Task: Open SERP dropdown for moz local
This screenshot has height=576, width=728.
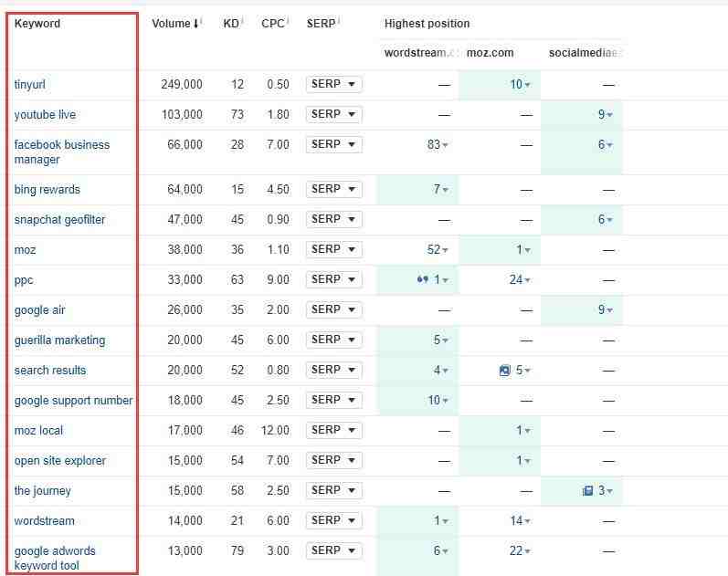Action: (333, 430)
